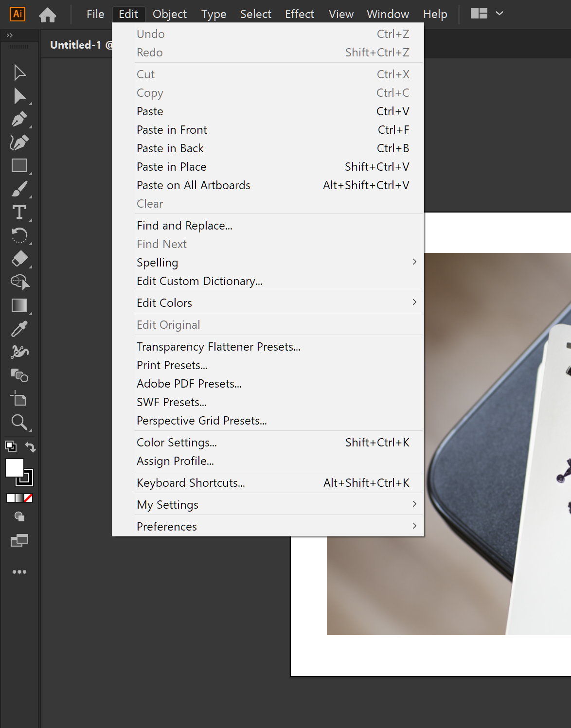Viewport: 571px width, 728px height.
Task: Select the Gradient tool
Action: click(19, 305)
